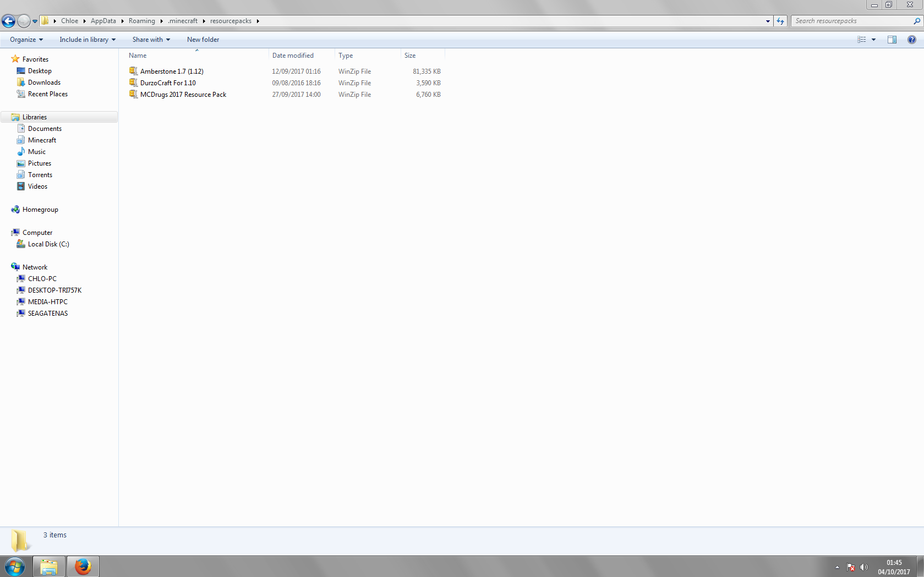This screenshot has height=577, width=924.
Task: Select the DurzoCraft For 1.10 file name
Action: tap(168, 83)
